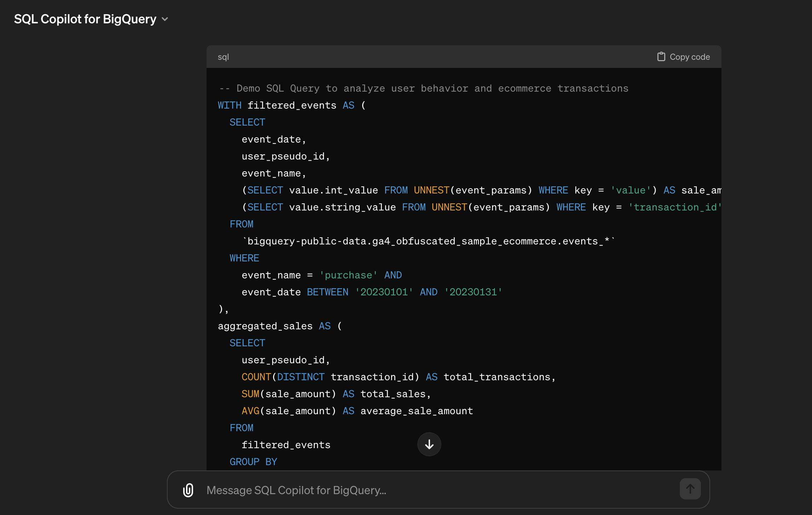Click the bigquery-public-data table name line
Screen dimensions: 812x515
click(x=429, y=241)
